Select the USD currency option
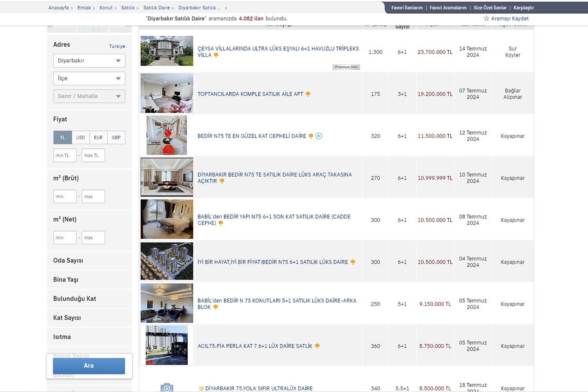 tap(80, 137)
